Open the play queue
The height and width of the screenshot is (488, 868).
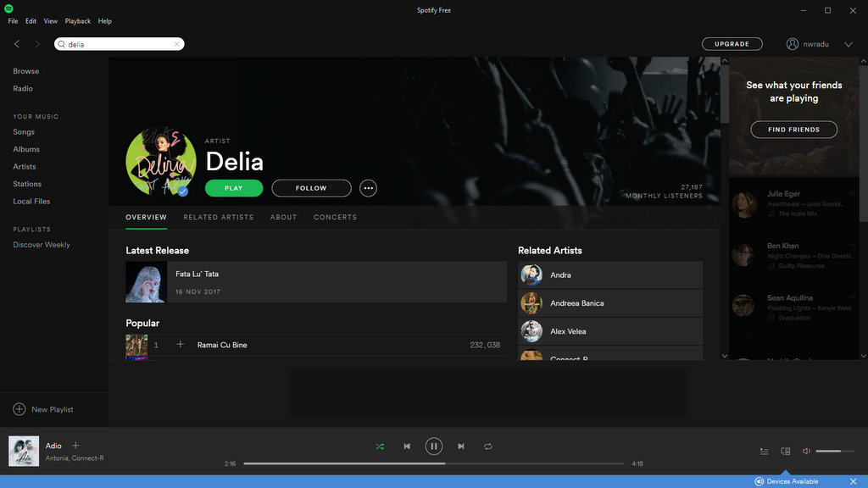[x=764, y=452]
